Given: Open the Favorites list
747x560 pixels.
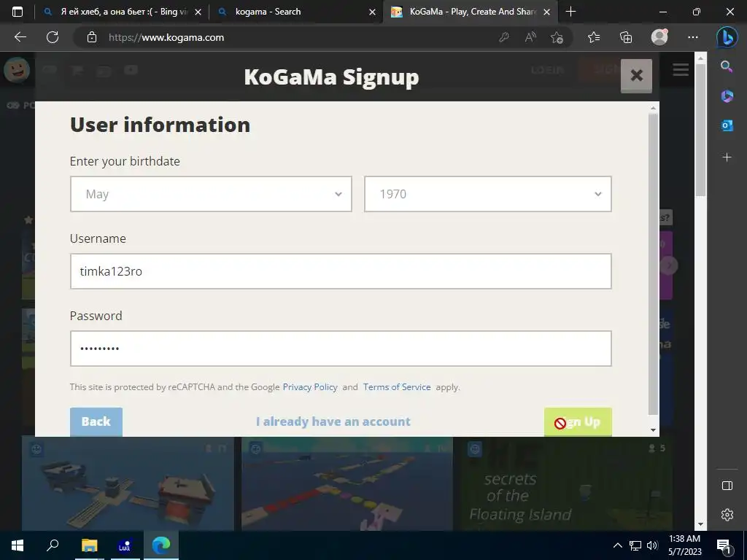Looking at the screenshot, I should (x=594, y=37).
